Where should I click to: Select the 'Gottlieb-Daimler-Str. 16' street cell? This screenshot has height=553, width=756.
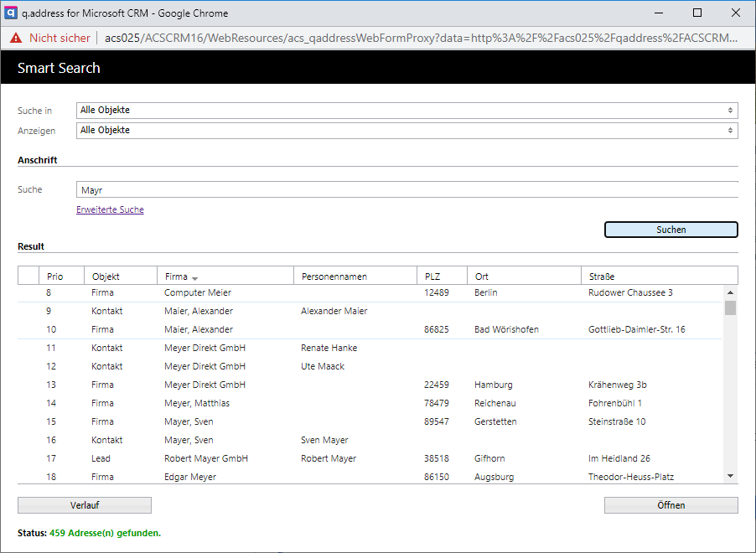point(636,329)
